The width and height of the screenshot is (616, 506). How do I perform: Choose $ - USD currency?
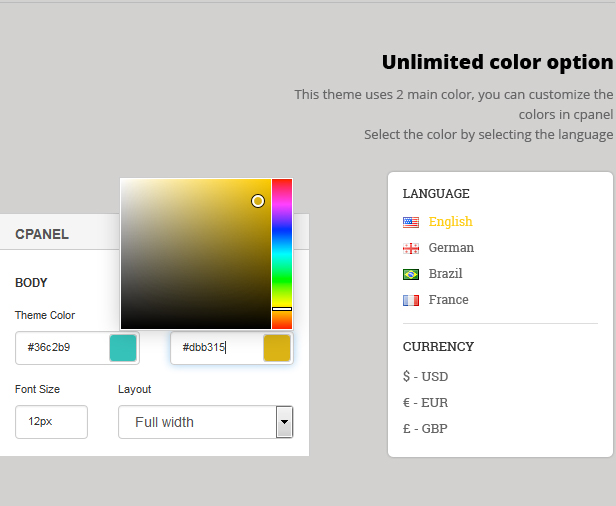tap(425, 376)
